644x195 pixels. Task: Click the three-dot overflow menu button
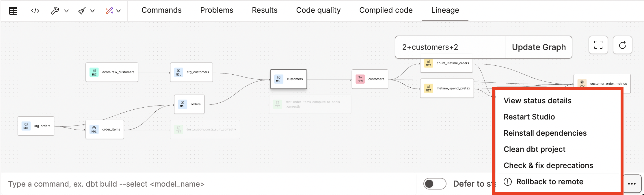click(632, 183)
